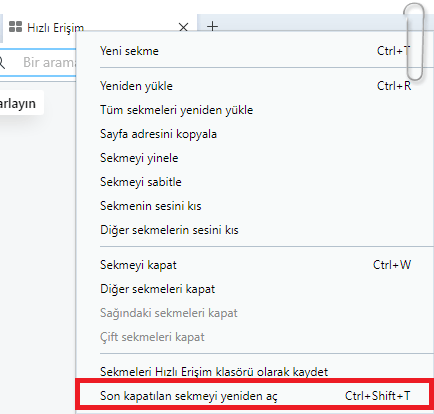Image resolution: width=434 pixels, height=414 pixels.
Task: Open a new tab with plus button
Action: (x=212, y=26)
